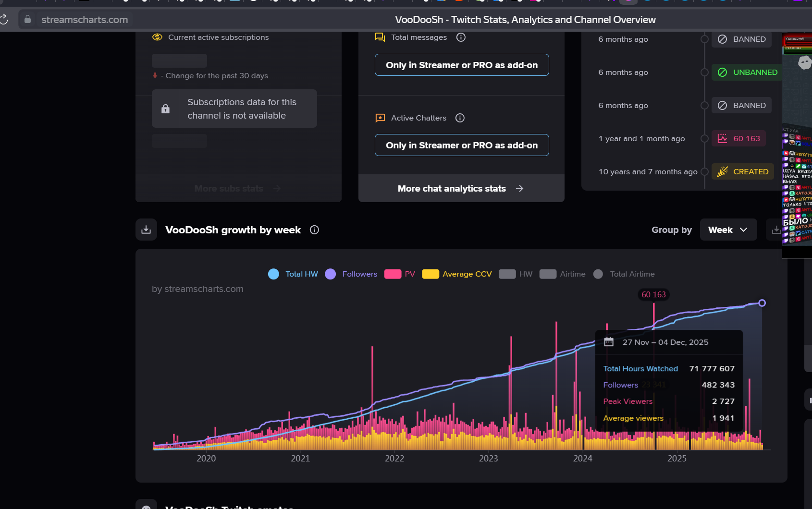Image resolution: width=812 pixels, height=509 pixels.
Task: Open the faded More subs stats link
Action: point(238,189)
